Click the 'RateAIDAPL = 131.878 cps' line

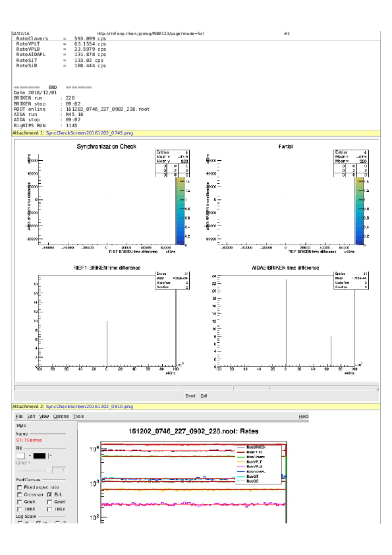click(x=61, y=55)
